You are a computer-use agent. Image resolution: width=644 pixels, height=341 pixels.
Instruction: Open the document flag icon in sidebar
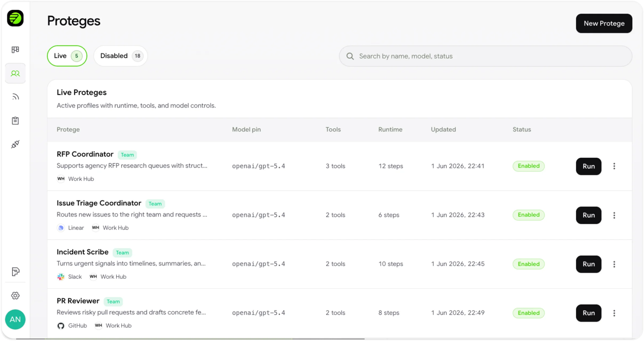[x=15, y=272]
